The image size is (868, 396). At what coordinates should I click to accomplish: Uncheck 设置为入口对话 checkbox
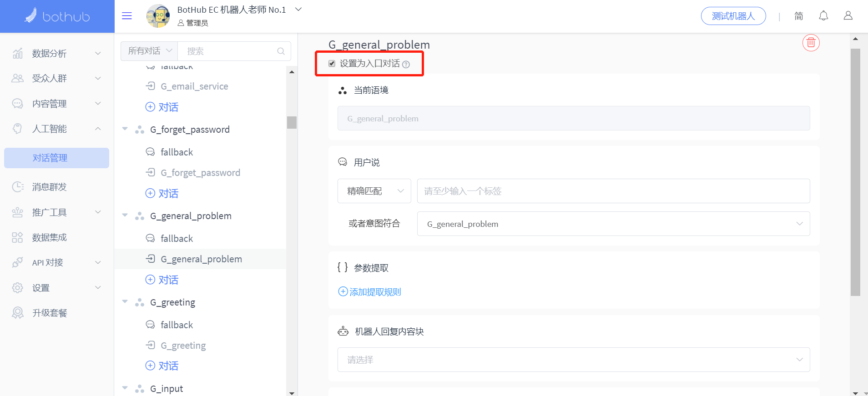click(332, 64)
